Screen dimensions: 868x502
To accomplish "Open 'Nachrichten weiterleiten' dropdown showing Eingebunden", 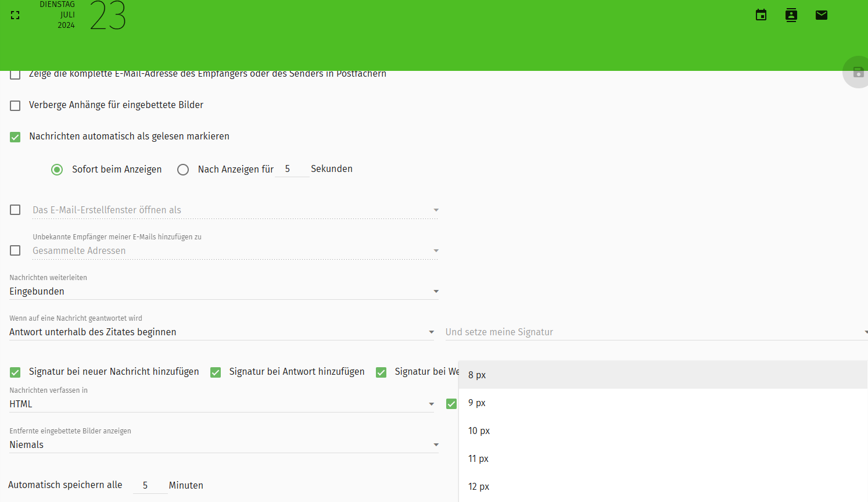I will 224,292.
